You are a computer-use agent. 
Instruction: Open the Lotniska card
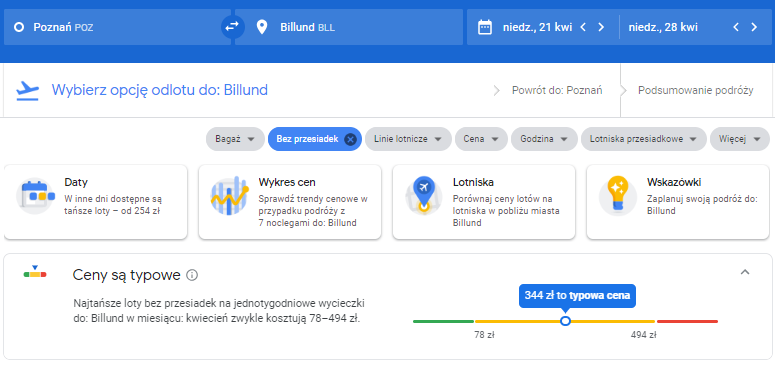click(484, 202)
